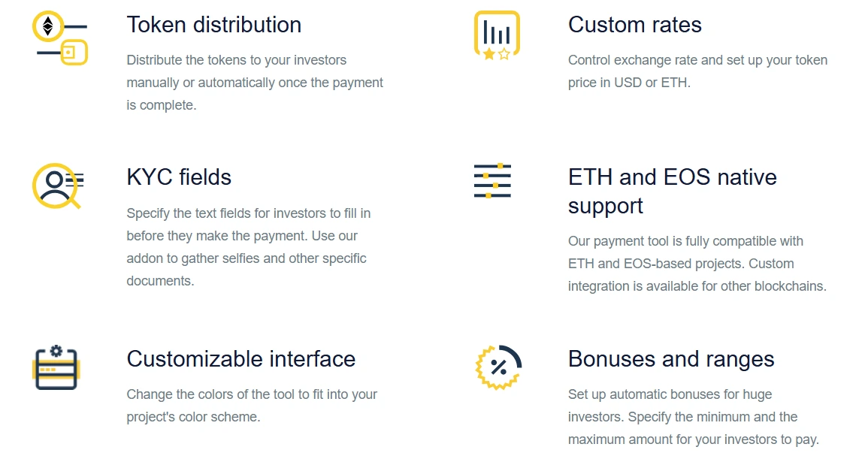Viewport: 868px width, 456px height.
Task: Click the Bonuses and ranges heading
Action: (671, 359)
